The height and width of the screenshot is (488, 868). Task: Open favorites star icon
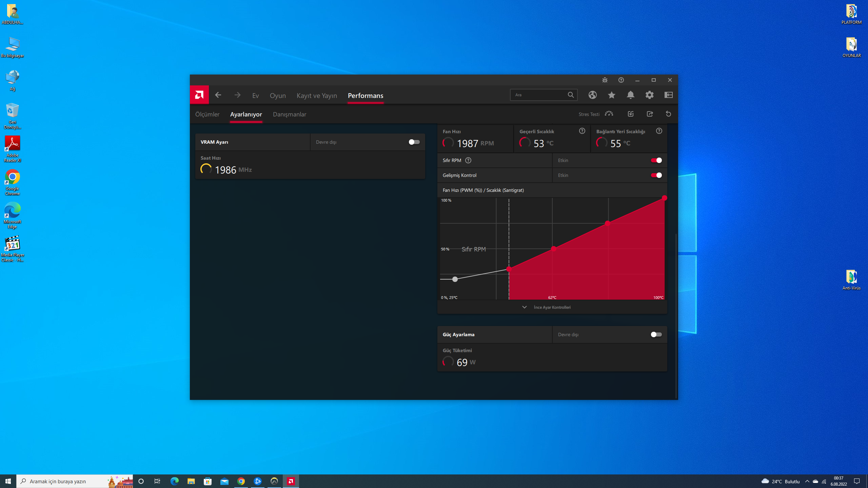tap(611, 95)
